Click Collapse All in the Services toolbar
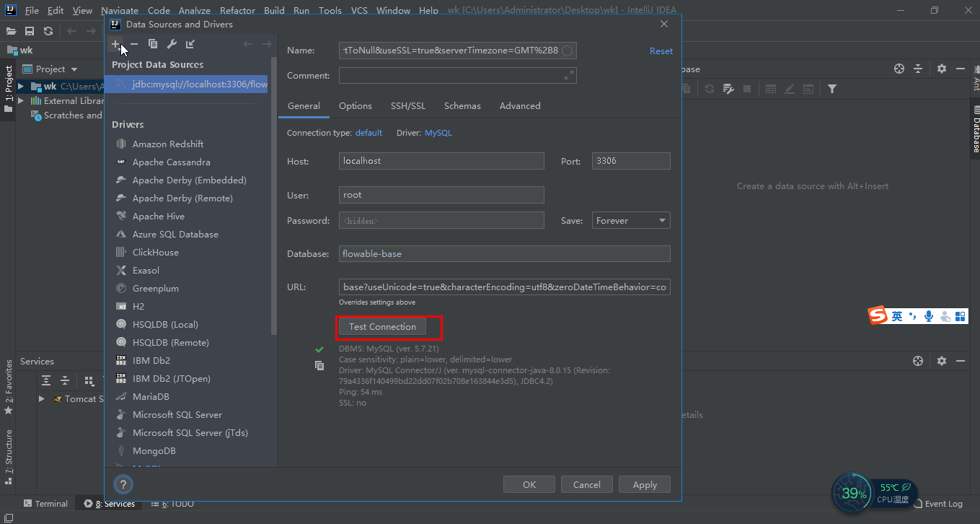 pos(65,380)
